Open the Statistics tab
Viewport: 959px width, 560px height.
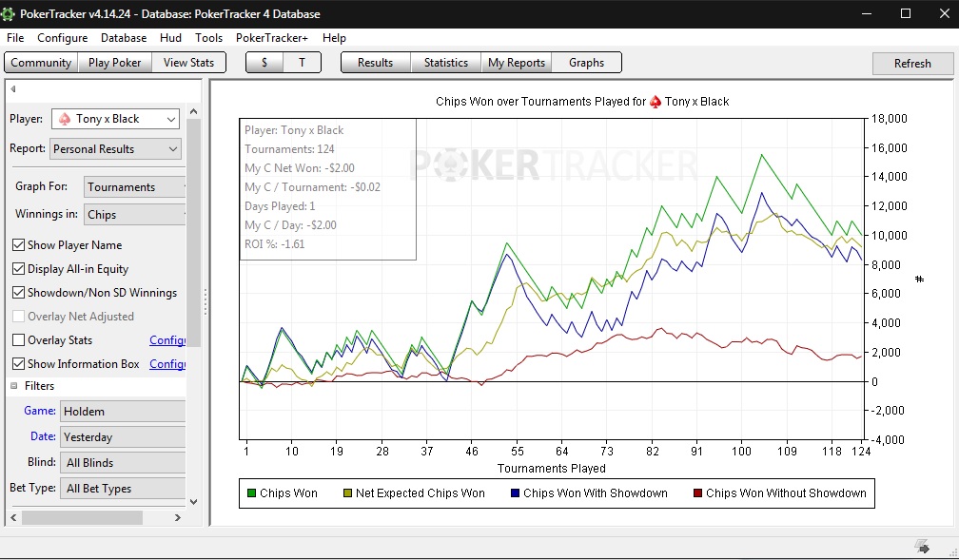(x=446, y=63)
